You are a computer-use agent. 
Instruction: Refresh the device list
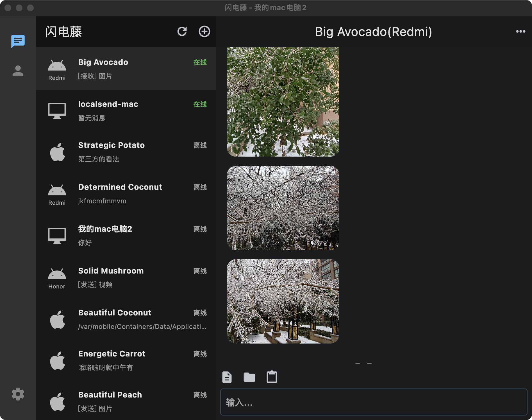(182, 31)
